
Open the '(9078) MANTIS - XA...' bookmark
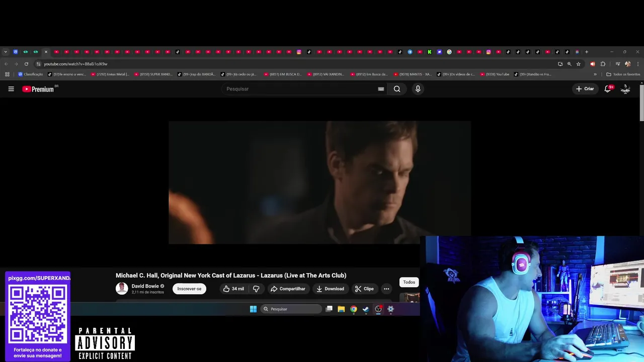413,74
